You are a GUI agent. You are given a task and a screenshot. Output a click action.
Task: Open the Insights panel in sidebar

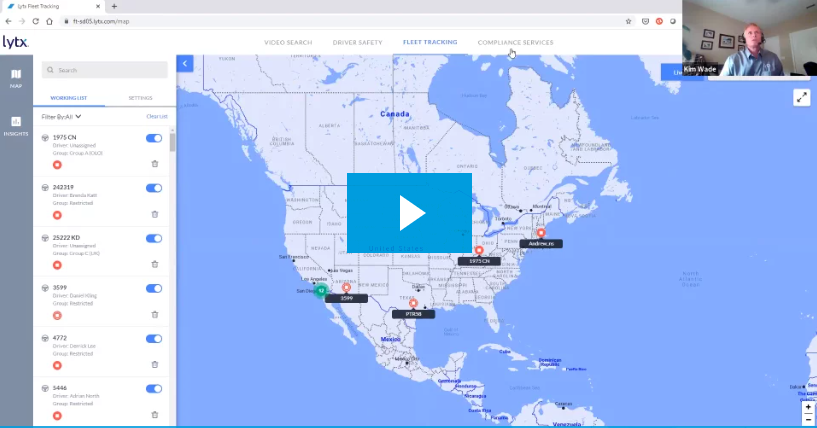(x=16, y=125)
